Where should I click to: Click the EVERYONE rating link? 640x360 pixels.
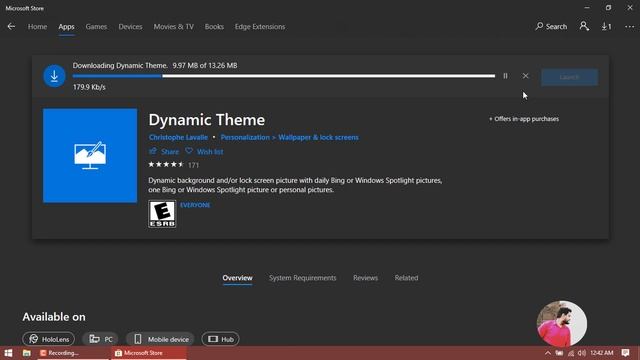click(x=195, y=205)
